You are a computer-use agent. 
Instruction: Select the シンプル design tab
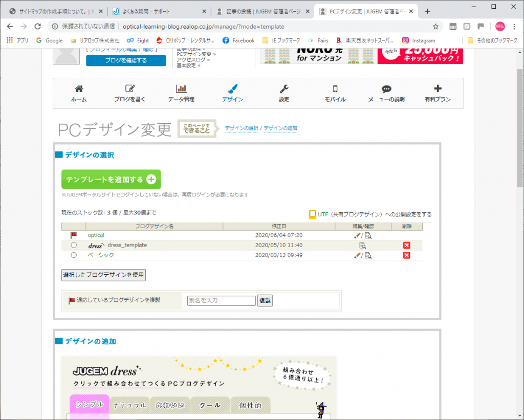pyautogui.click(x=89, y=405)
